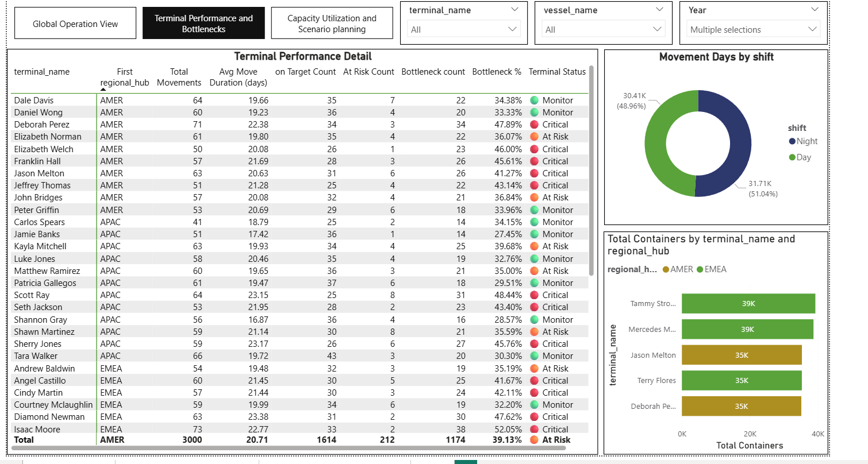The width and height of the screenshot is (868, 464).
Task: Click the green status dot for Dale Davis
Action: (x=534, y=100)
